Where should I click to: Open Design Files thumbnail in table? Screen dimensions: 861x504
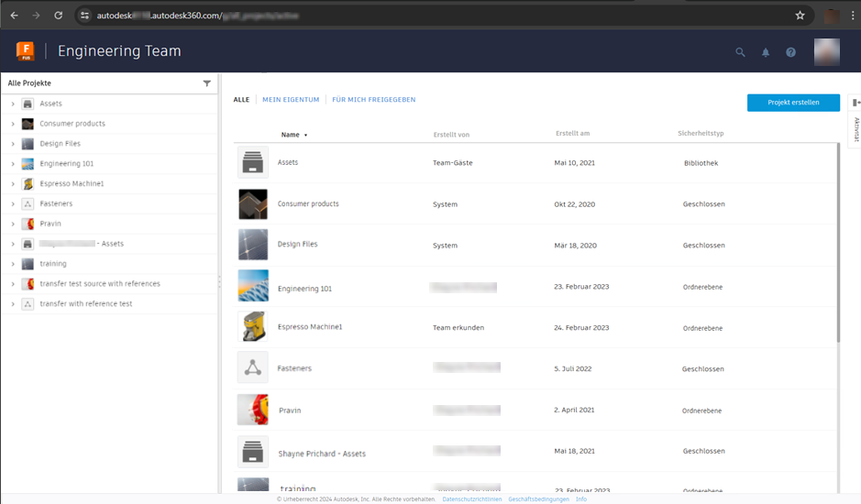(x=252, y=245)
